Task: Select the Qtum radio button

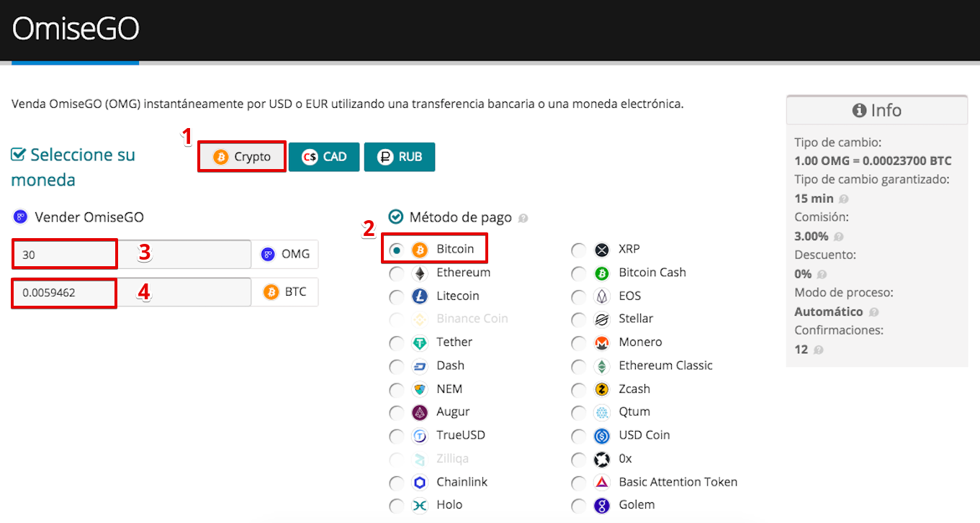Action: 578,413
